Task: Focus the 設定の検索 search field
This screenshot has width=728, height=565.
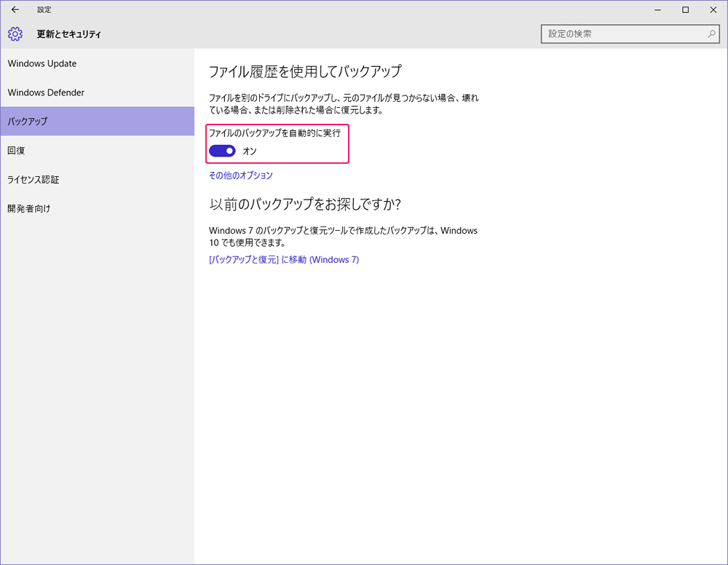Action: [630, 34]
